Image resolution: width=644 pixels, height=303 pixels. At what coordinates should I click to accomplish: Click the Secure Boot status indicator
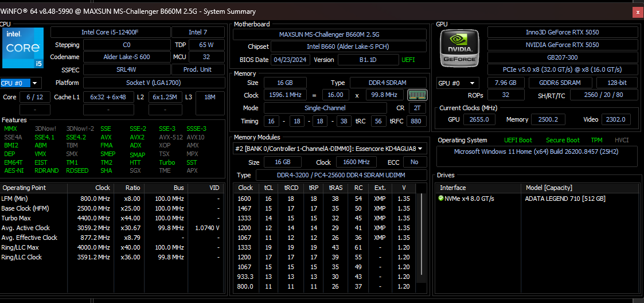tap(563, 140)
